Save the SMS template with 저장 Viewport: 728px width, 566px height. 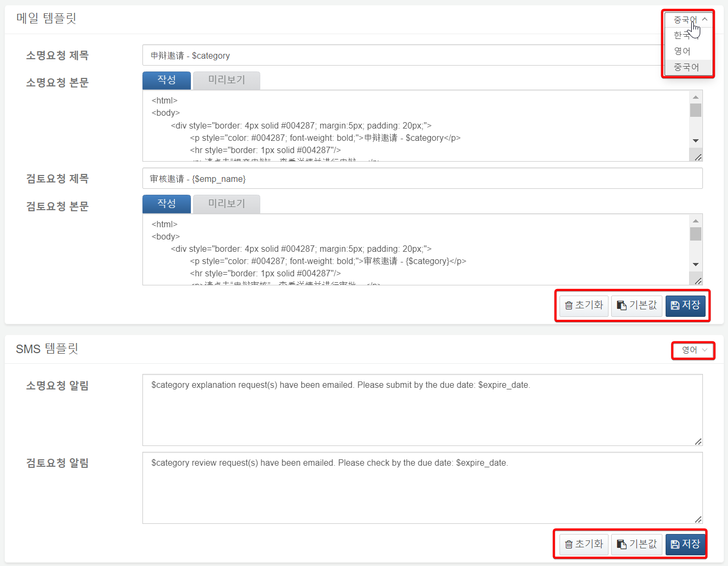pyautogui.click(x=685, y=545)
